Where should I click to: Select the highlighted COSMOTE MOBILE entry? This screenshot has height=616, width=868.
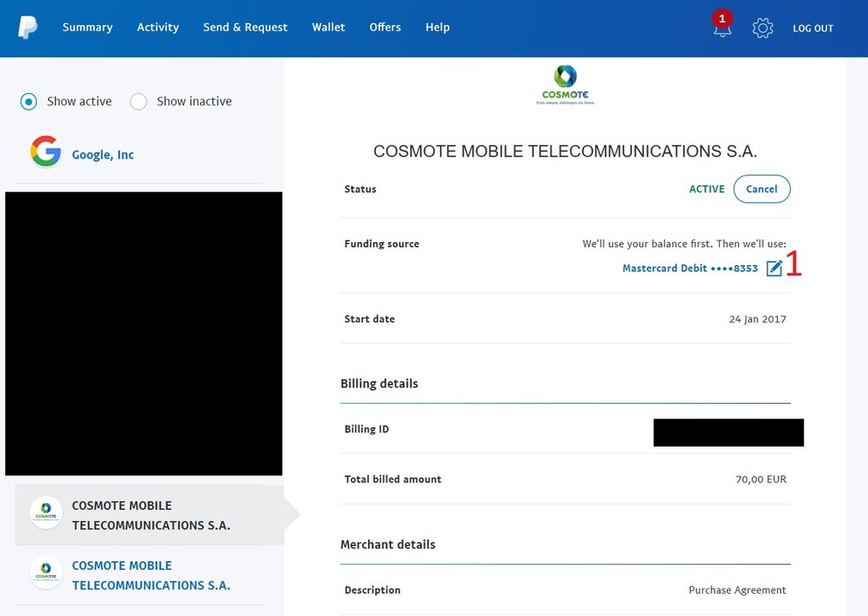pyautogui.click(x=150, y=515)
